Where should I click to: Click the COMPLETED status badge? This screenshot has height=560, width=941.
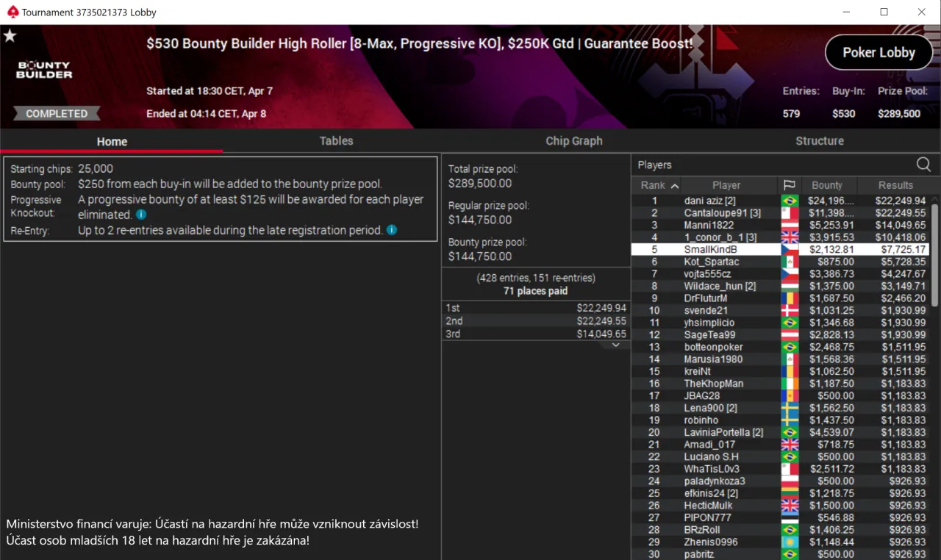click(57, 114)
